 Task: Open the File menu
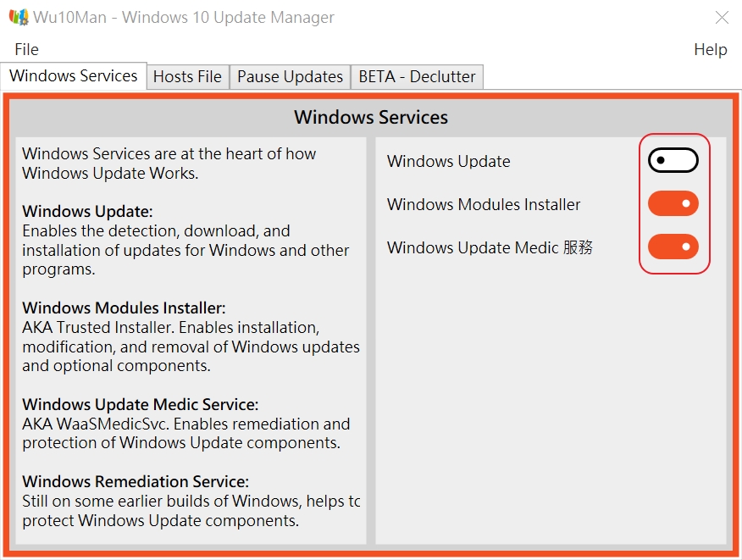(x=26, y=49)
